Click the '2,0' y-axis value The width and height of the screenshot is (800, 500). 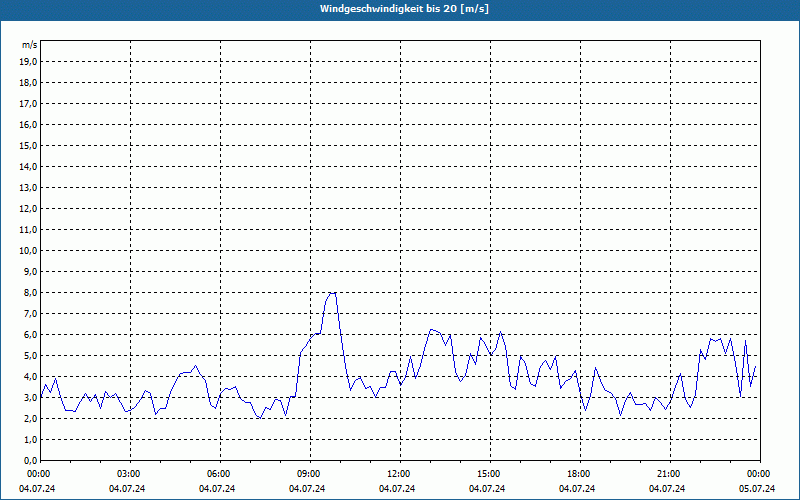point(31,418)
